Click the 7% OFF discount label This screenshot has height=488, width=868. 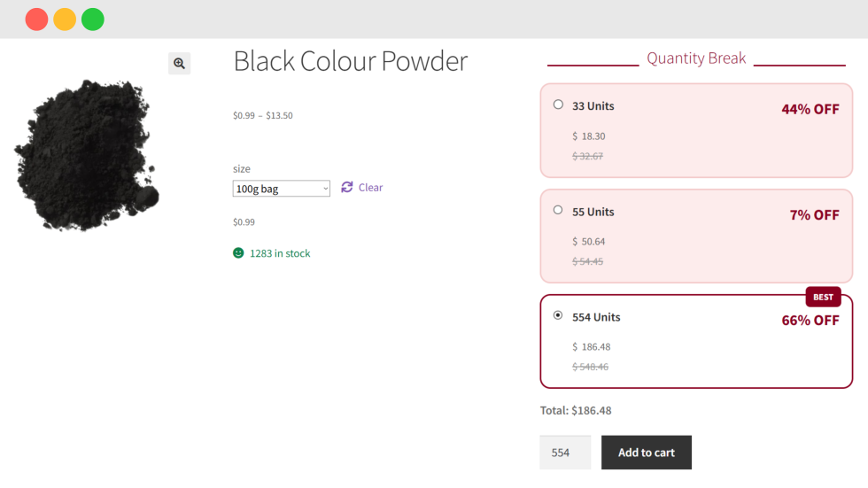coord(814,215)
